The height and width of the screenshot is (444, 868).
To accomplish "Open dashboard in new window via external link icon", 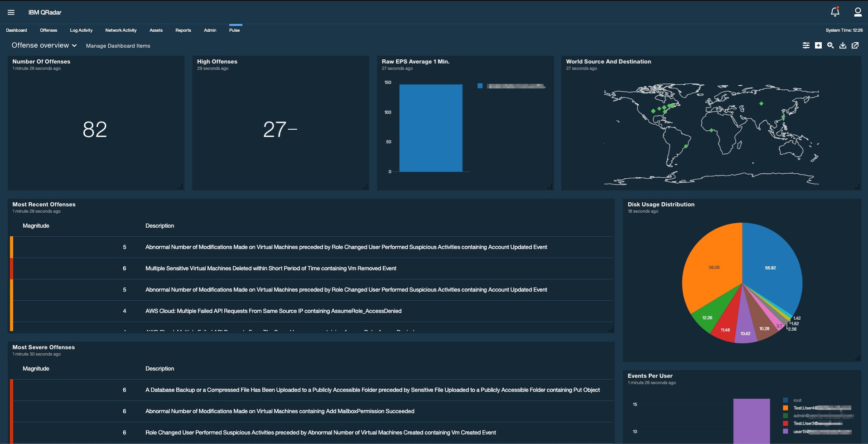I will pyautogui.click(x=855, y=45).
